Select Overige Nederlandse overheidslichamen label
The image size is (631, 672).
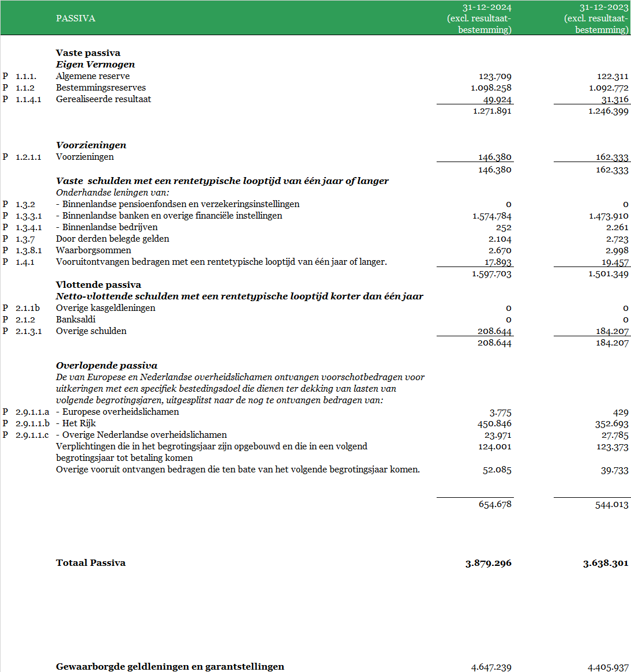141,435
